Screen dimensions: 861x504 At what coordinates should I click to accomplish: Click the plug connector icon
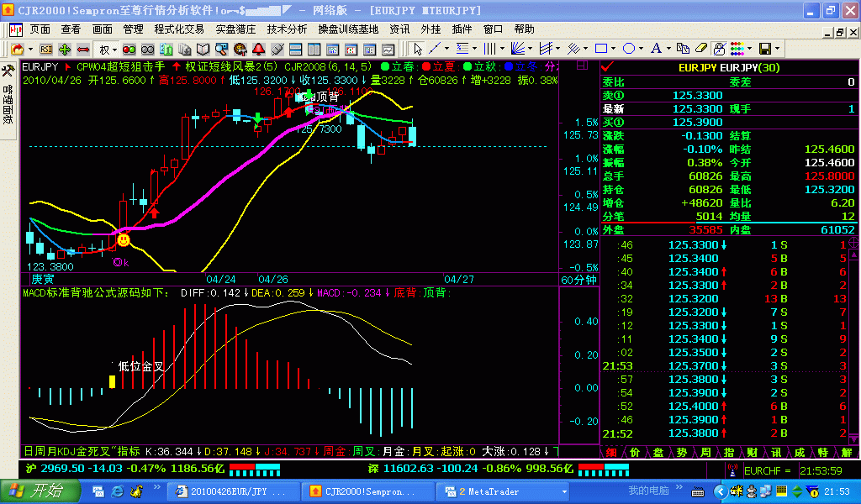[x=277, y=50]
